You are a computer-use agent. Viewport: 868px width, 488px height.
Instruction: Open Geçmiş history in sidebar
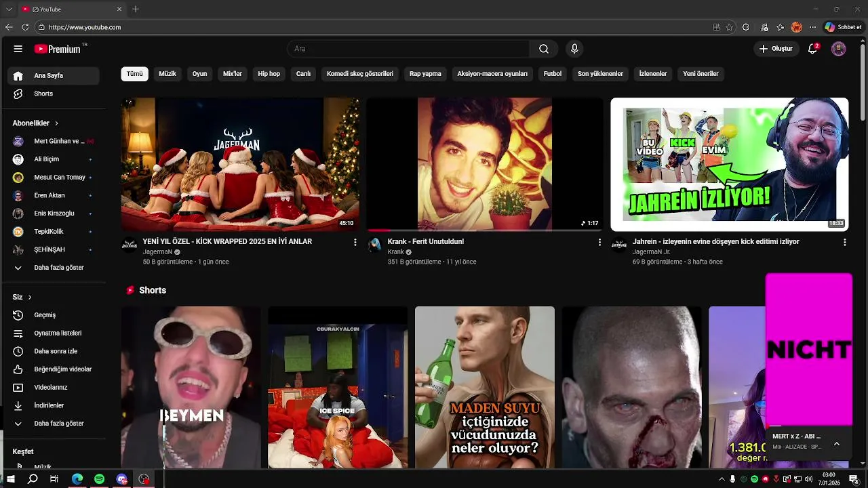(x=54, y=315)
